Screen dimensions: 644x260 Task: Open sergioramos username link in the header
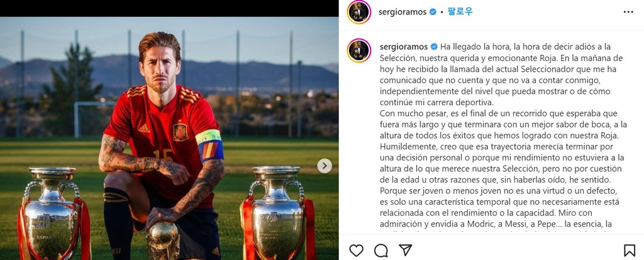[x=402, y=12]
